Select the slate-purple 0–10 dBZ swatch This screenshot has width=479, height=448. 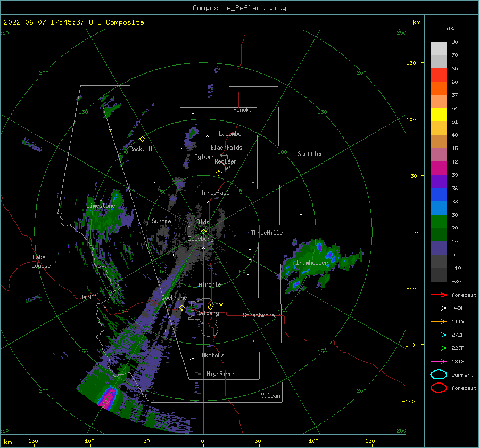439,248
